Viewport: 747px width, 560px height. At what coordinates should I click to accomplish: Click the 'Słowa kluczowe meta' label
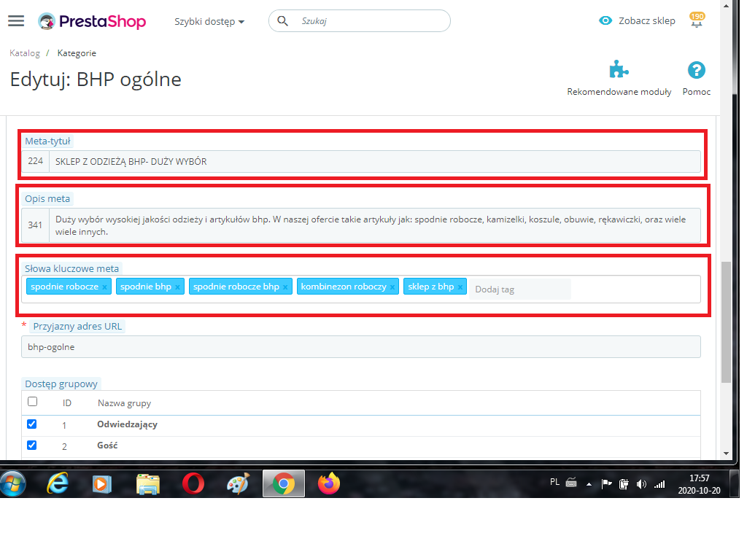pos(72,268)
